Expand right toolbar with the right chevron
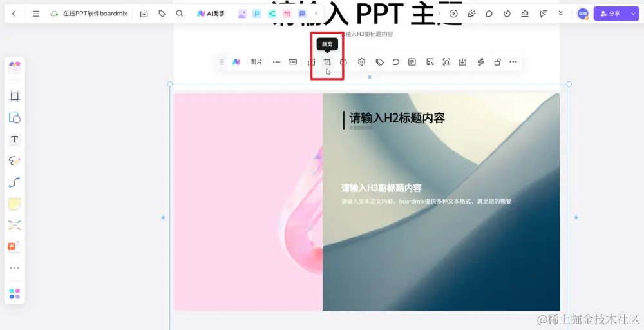 pyautogui.click(x=439, y=14)
